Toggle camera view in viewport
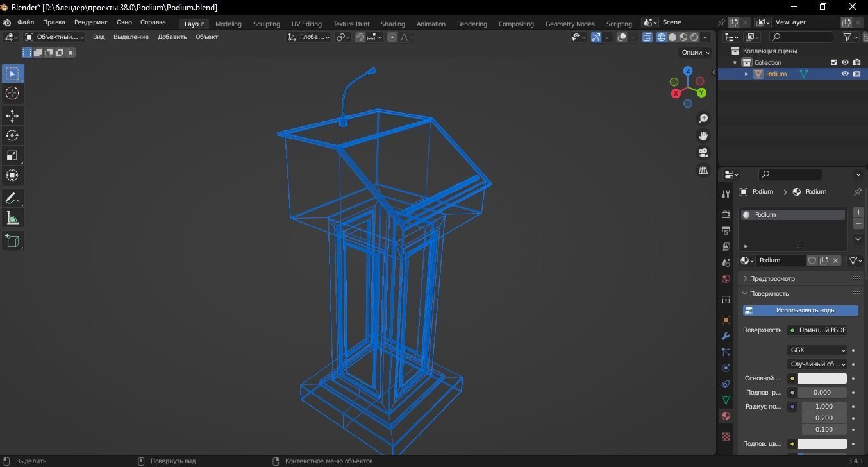868x467 pixels. point(703,153)
